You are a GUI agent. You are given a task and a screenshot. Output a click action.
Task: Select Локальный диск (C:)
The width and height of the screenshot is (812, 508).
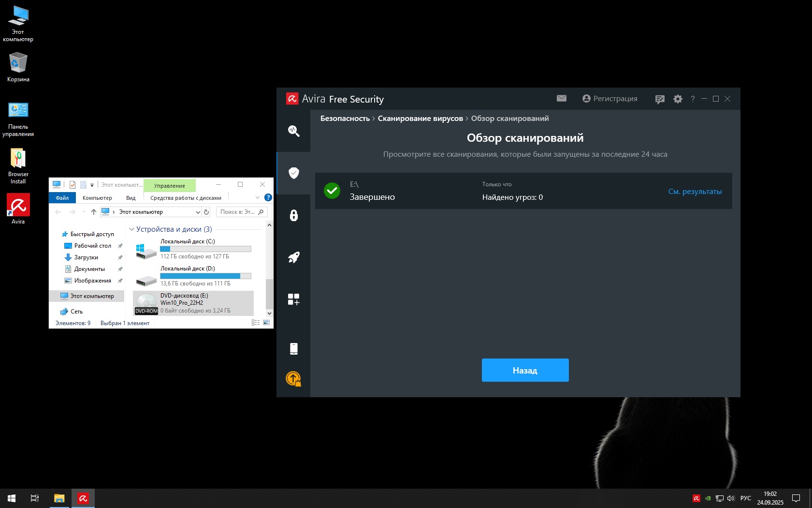point(193,249)
